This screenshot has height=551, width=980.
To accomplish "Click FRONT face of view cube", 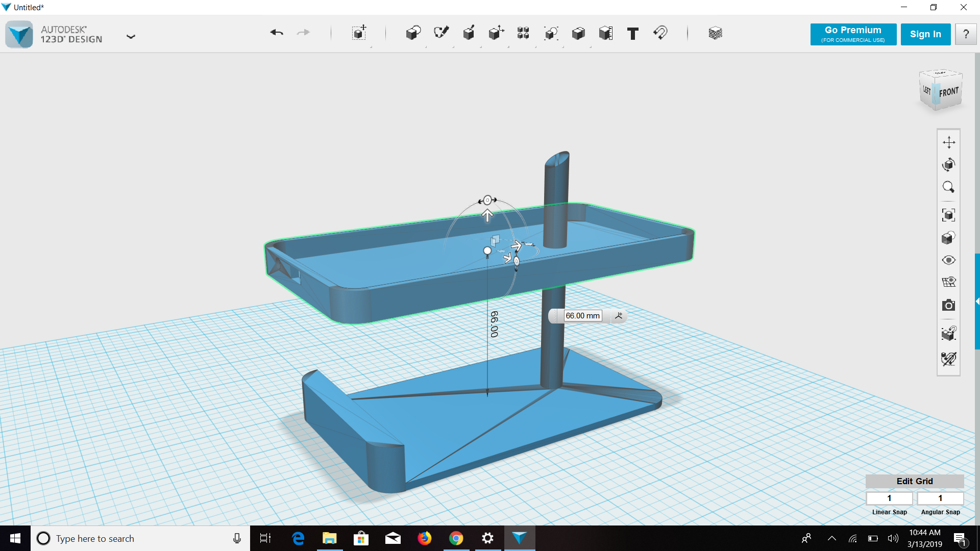I will (x=949, y=92).
